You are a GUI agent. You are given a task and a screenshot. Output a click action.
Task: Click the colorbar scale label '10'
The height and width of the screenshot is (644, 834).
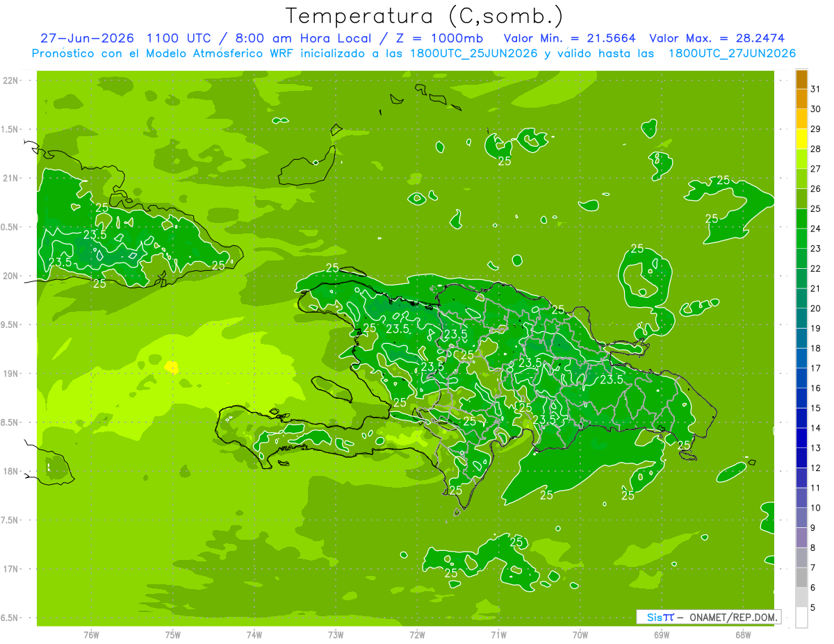click(816, 509)
